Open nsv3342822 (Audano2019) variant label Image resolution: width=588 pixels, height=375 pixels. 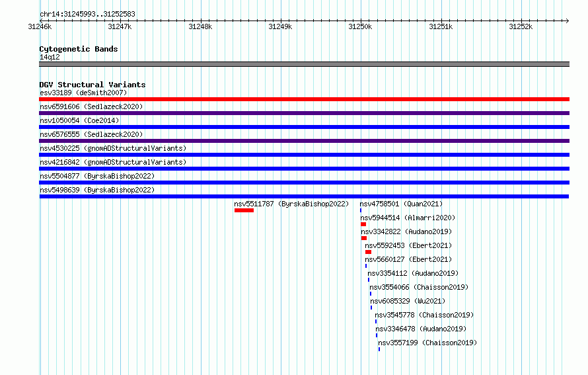tap(406, 231)
